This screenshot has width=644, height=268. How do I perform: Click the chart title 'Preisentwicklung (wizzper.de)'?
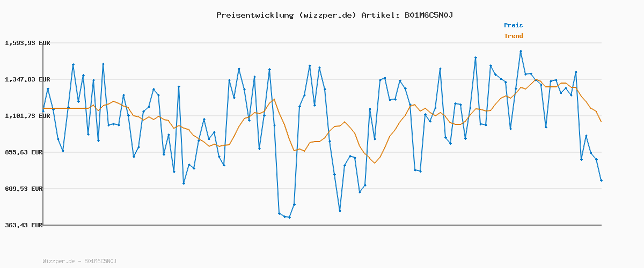click(x=286, y=15)
